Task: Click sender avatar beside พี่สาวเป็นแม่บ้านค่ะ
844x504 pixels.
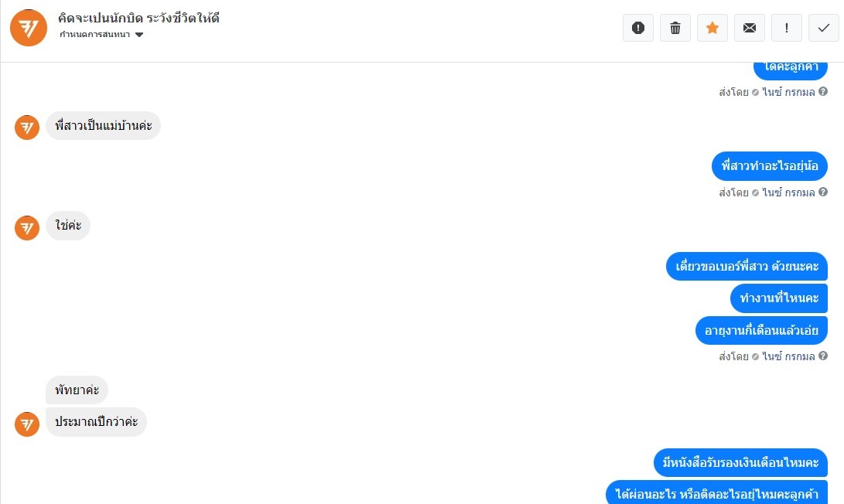Action: pos(27,128)
